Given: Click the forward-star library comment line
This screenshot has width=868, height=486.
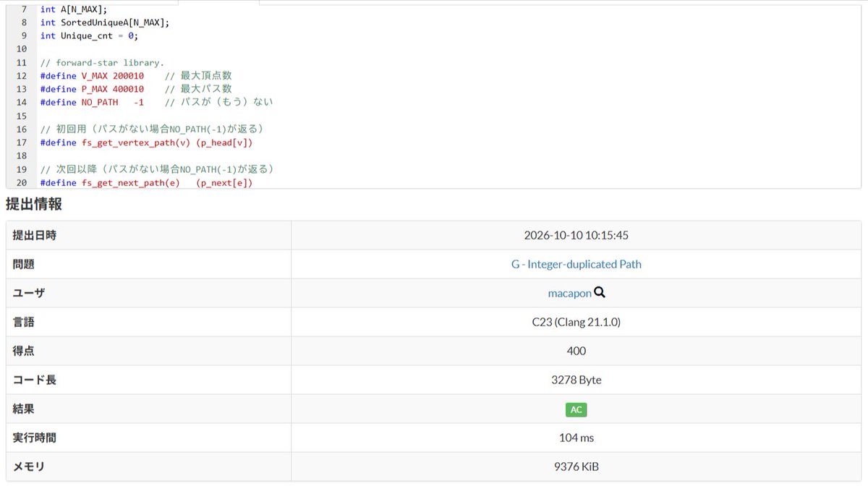Looking at the screenshot, I should (102, 62).
